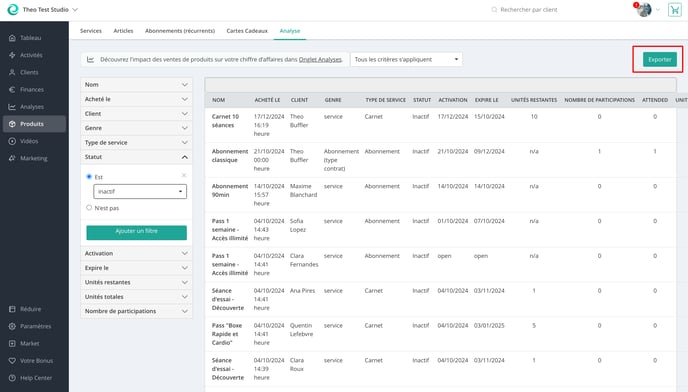Select the "Est" radio button

pyautogui.click(x=89, y=176)
